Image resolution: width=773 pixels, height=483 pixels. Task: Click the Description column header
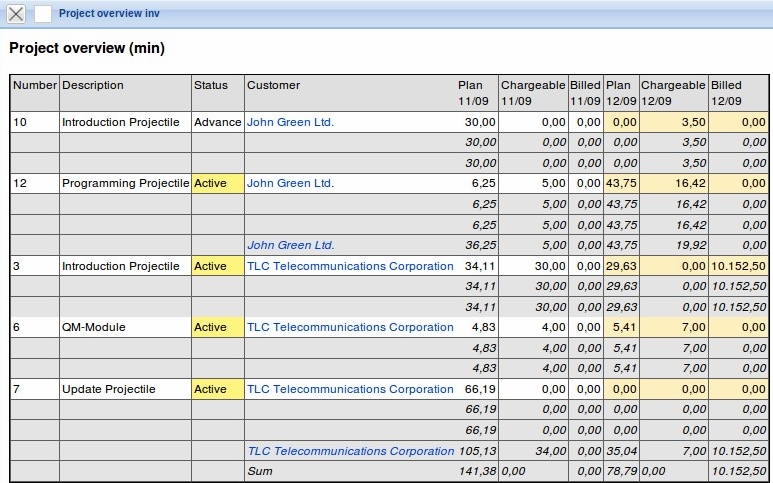click(93, 86)
